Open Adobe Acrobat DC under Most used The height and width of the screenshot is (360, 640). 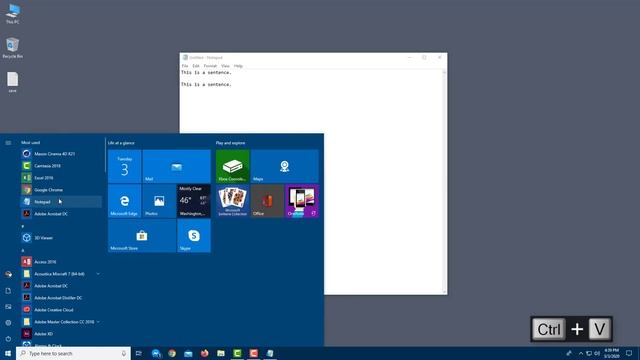(x=61, y=213)
